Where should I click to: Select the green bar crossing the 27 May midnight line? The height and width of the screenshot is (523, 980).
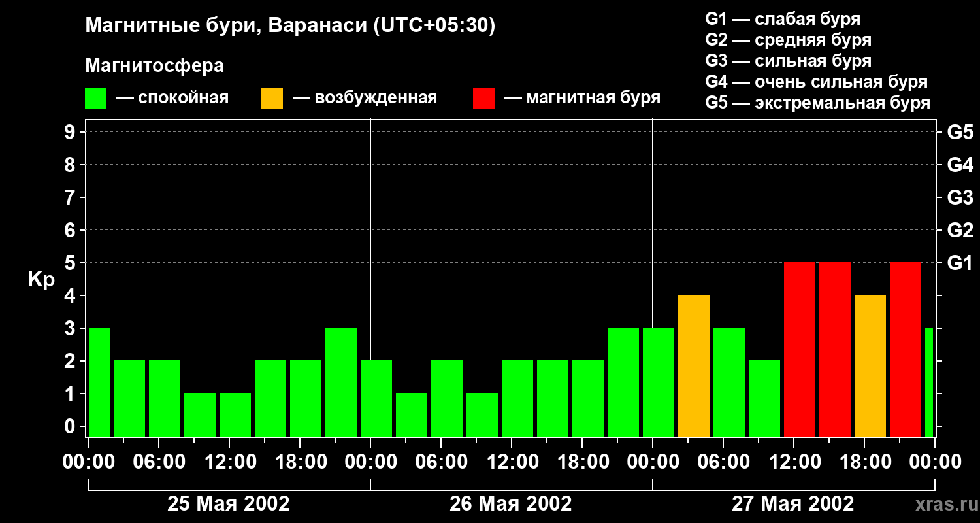pyautogui.click(x=659, y=382)
